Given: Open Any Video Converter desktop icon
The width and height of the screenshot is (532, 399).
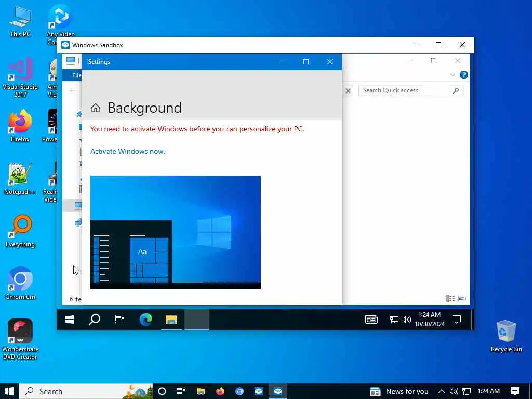Looking at the screenshot, I should coord(60,21).
